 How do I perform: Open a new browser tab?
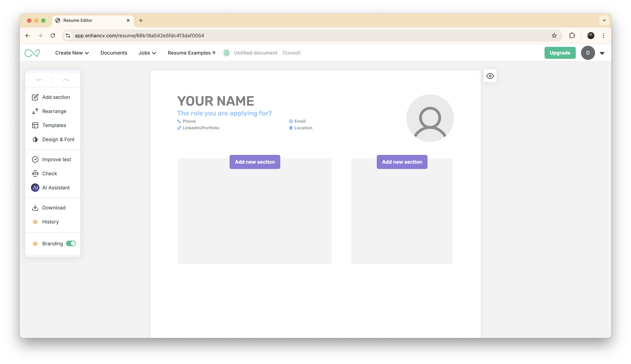(141, 20)
